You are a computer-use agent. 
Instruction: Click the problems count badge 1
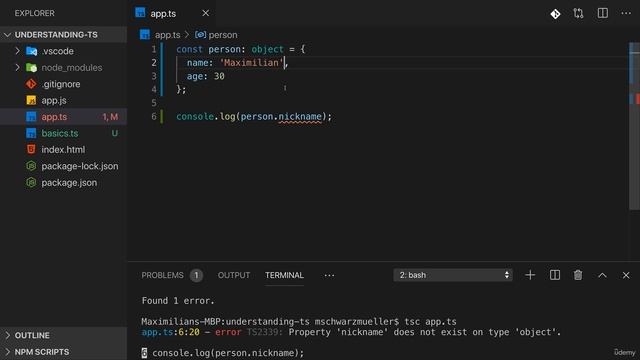(x=196, y=276)
